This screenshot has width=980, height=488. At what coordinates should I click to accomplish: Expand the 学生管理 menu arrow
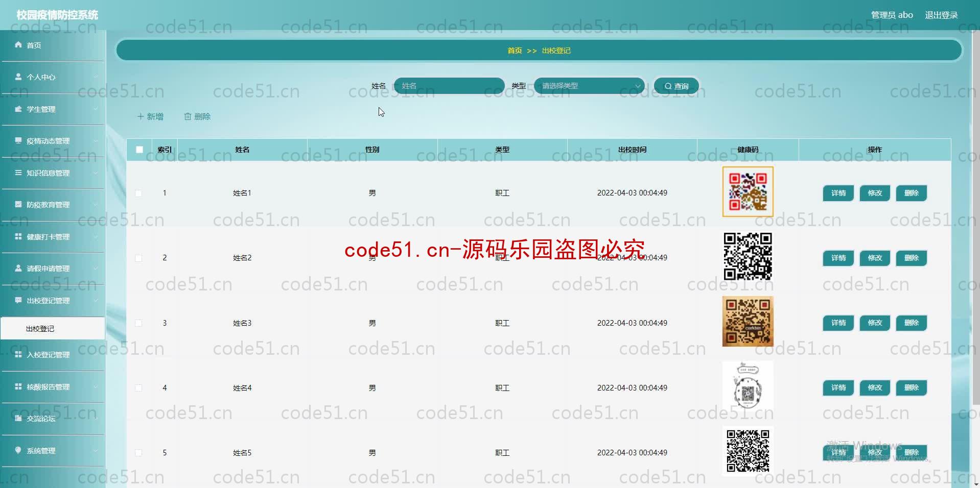(96, 109)
